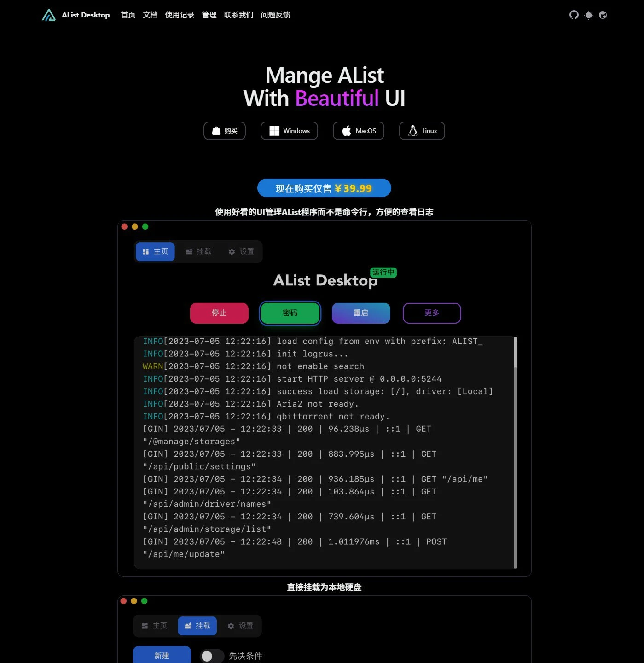Click the green 密码 button
Screen dimensions: 644x663
coord(290,313)
